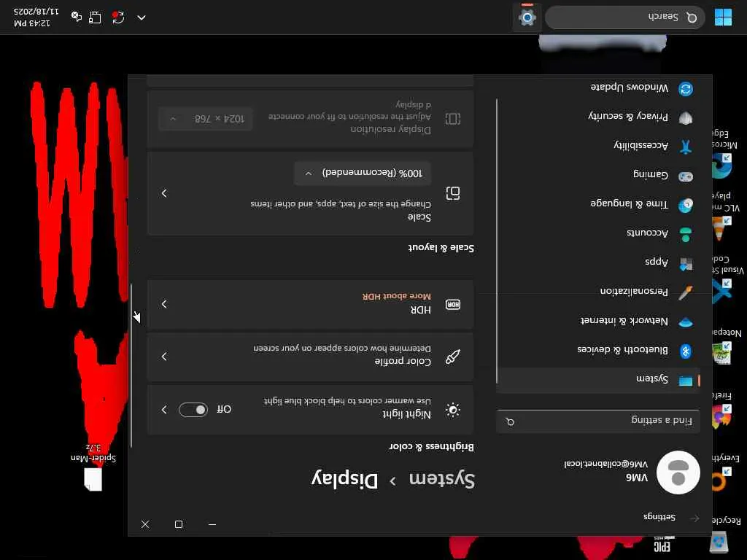Expand the HDR row chevron
The width and height of the screenshot is (747, 560).
164,304
